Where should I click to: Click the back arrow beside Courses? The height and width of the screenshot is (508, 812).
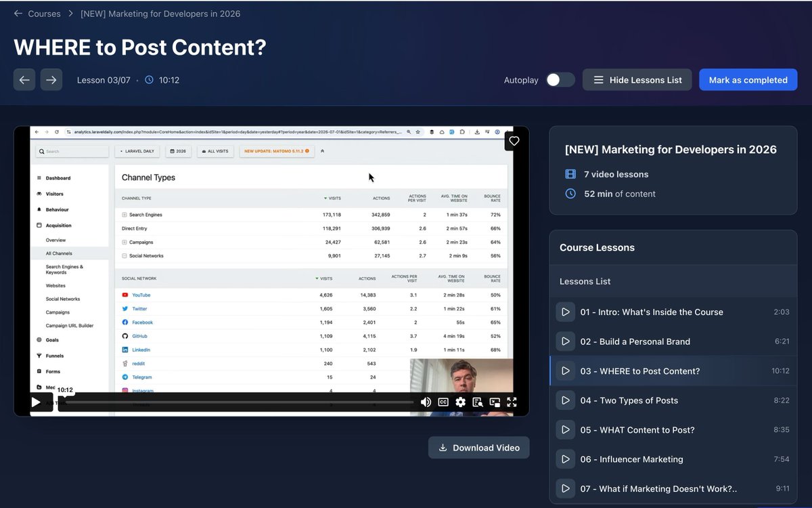(18, 14)
